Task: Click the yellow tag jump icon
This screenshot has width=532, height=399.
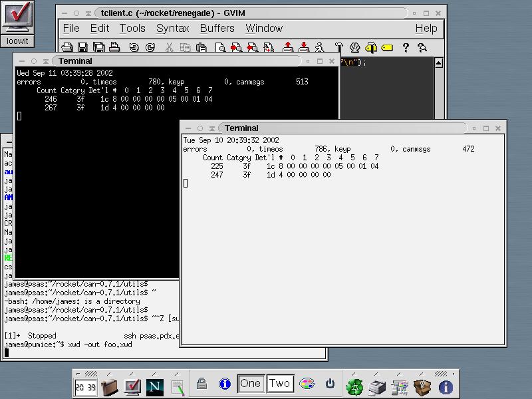Action: [x=387, y=47]
